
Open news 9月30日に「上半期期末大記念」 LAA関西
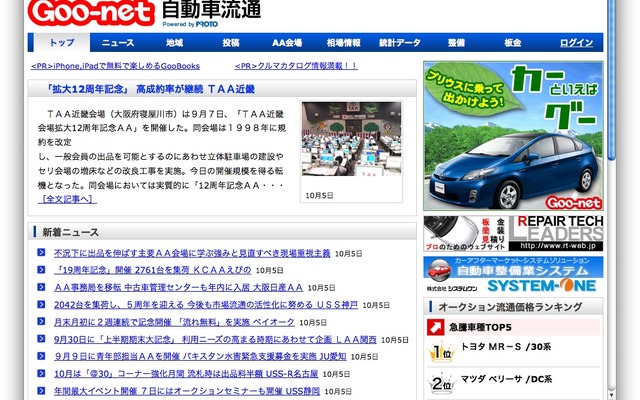click(215, 340)
